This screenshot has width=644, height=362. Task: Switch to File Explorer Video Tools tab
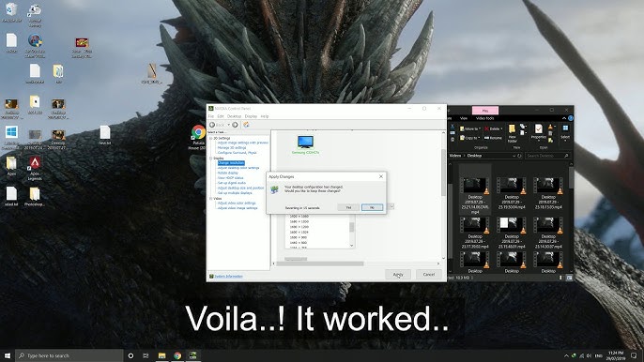tap(485, 118)
